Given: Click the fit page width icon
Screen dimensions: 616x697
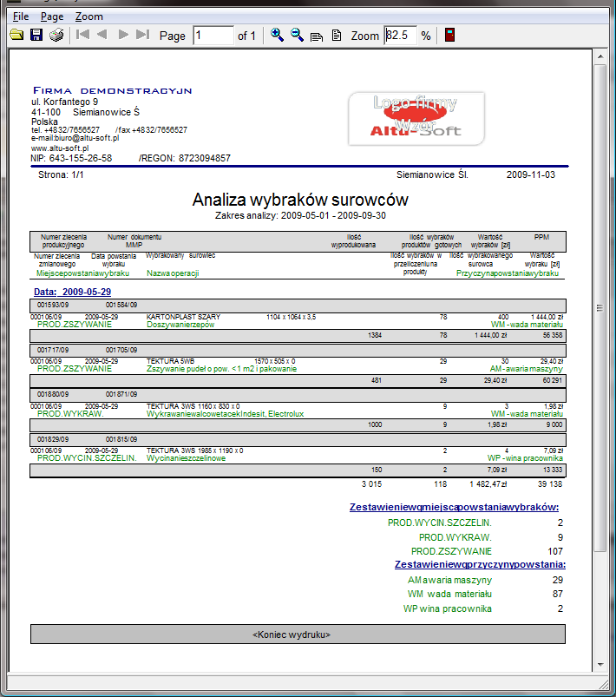Looking at the screenshot, I should (x=317, y=36).
